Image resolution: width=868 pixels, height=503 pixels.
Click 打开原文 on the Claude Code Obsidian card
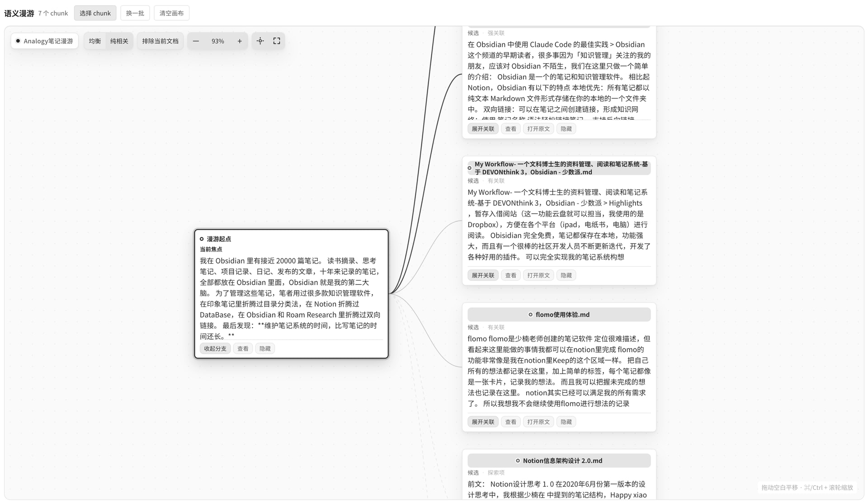(x=538, y=129)
